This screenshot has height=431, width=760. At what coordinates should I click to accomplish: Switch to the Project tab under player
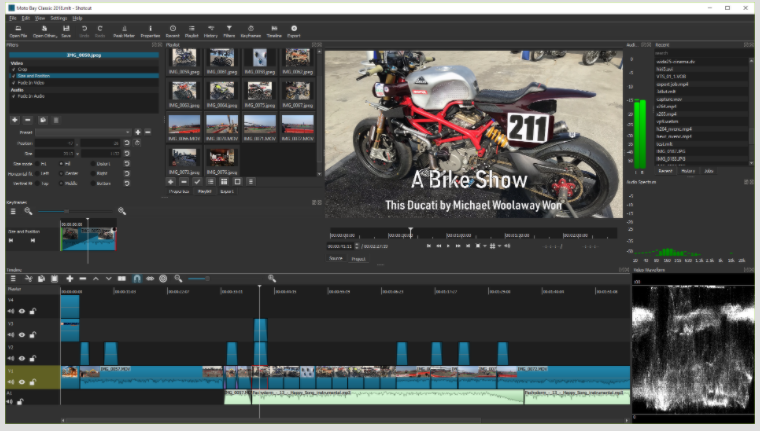[x=358, y=259]
